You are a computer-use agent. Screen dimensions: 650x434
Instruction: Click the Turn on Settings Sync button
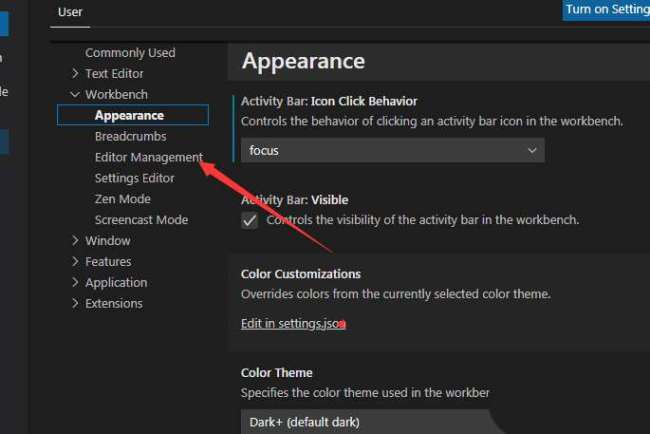(x=606, y=9)
